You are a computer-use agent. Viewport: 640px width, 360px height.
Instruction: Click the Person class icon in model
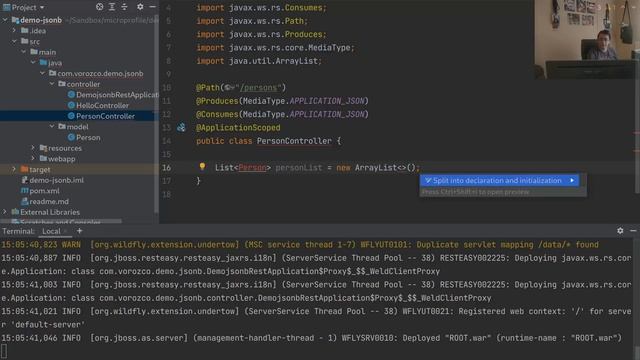[71, 138]
